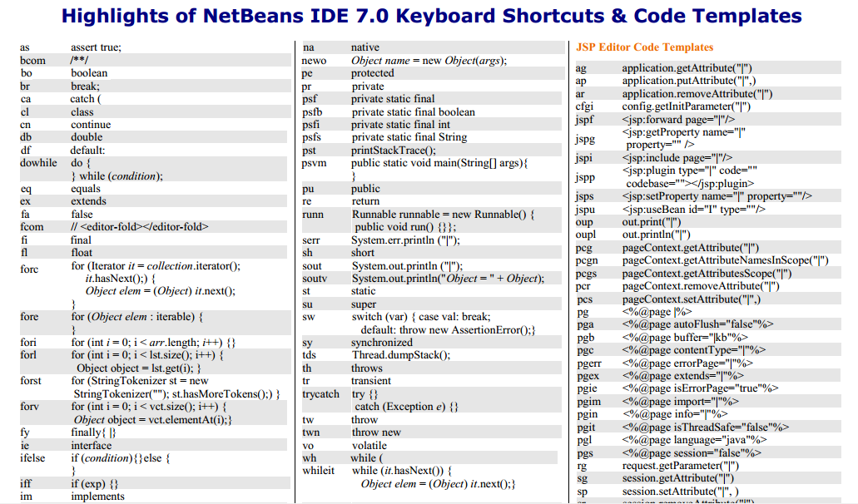Click the 'pgs' abbreviation

[x=584, y=453]
